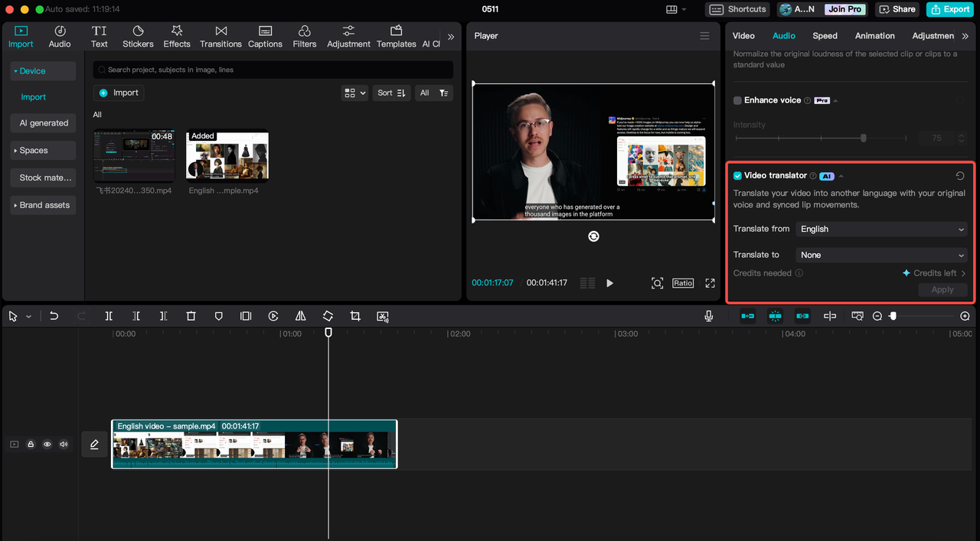Viewport: 980px width, 541px height.
Task: Expand the Spaces section
Action: (x=43, y=151)
